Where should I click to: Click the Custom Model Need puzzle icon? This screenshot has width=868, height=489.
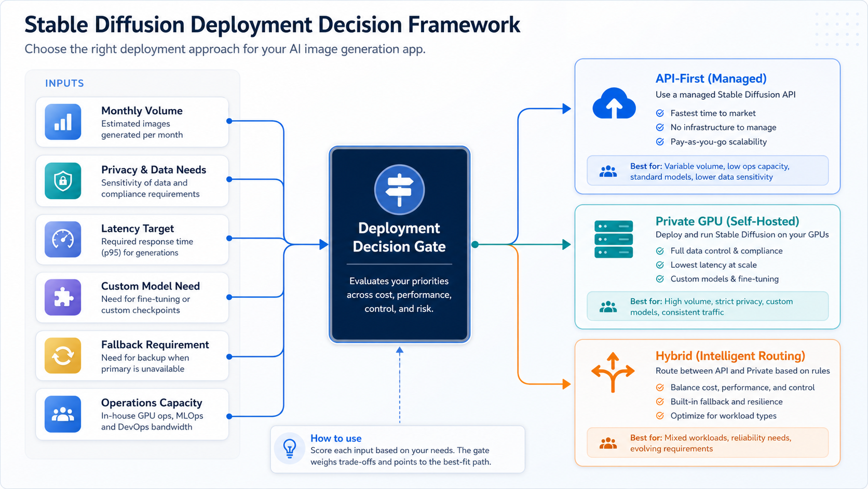click(63, 297)
